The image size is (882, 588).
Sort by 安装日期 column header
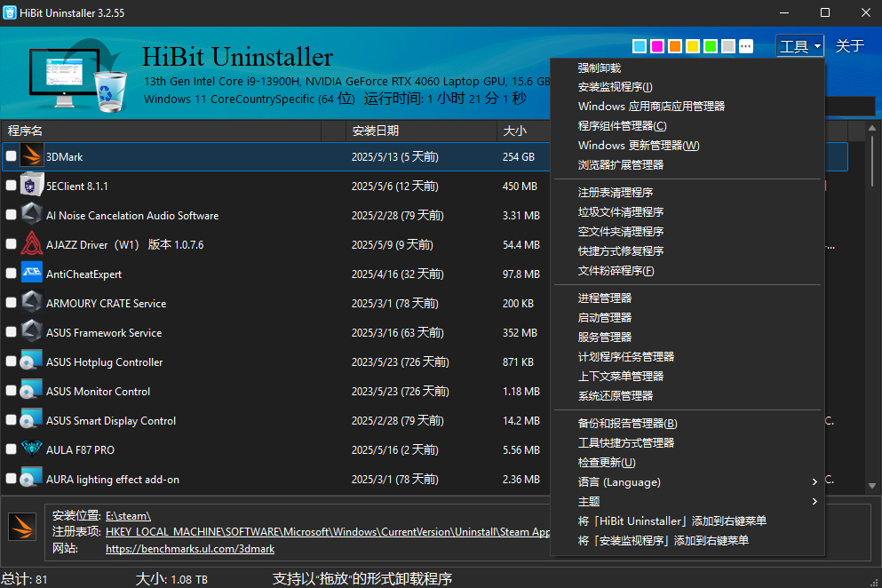click(x=421, y=131)
